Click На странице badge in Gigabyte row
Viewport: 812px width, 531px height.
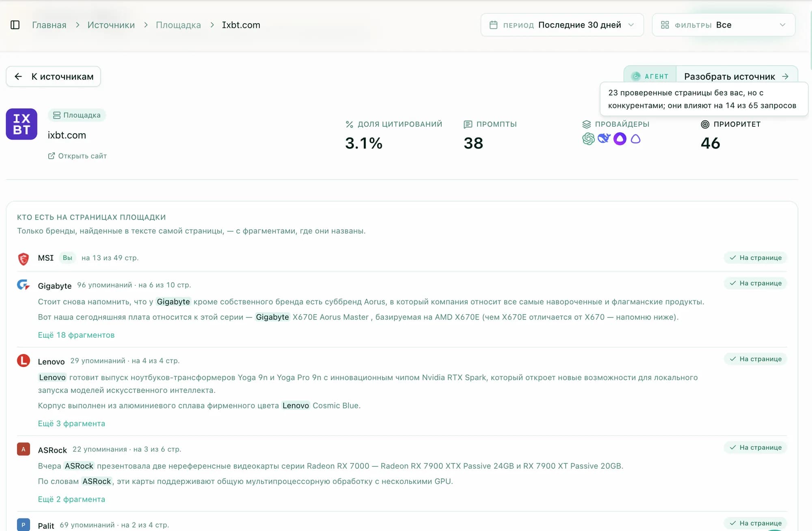(x=755, y=283)
